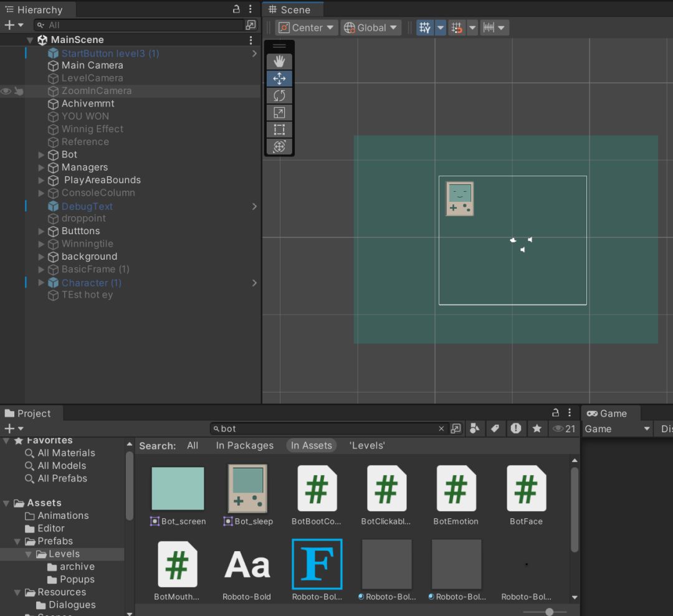Select the combined Transform tool
Image resolution: width=673 pixels, height=616 pixels.
[x=279, y=146]
